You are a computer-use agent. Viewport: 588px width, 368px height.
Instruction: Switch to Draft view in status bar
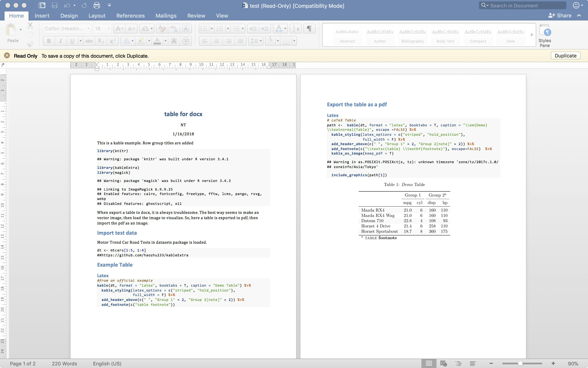tap(473, 363)
